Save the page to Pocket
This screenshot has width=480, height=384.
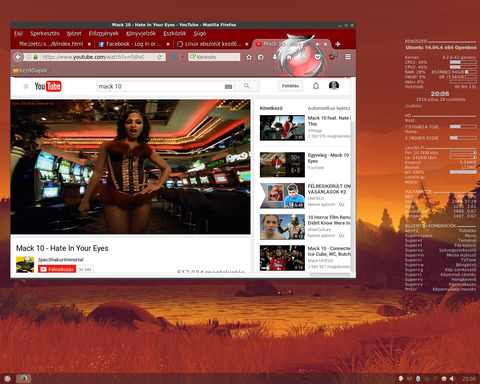[318, 57]
